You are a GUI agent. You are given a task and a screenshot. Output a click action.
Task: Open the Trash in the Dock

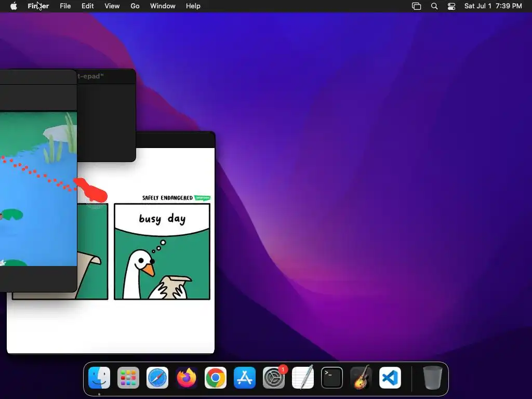click(433, 378)
